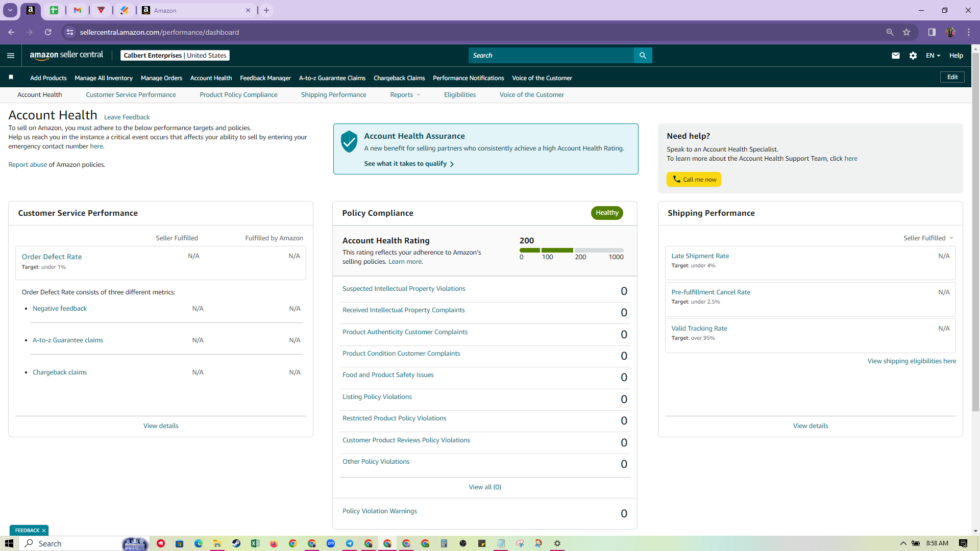This screenshot has width=980, height=551.
Task: Click the Amazon Seller Central logo
Action: (66, 55)
